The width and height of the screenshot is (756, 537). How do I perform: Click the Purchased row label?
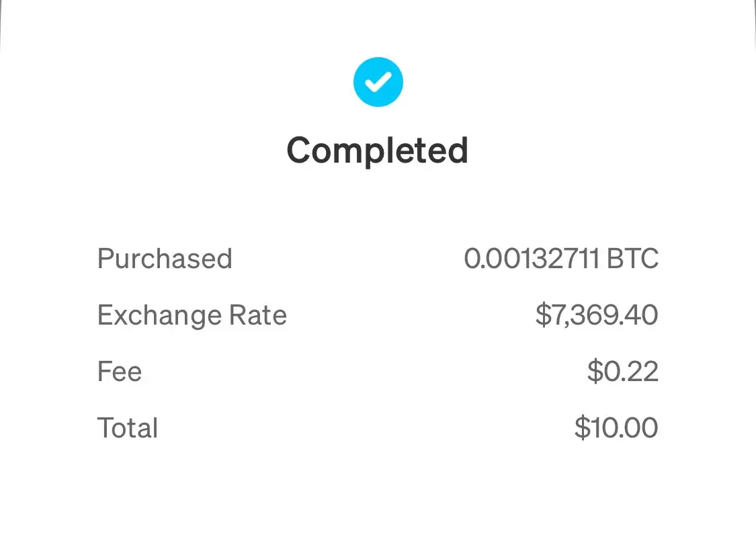(165, 259)
